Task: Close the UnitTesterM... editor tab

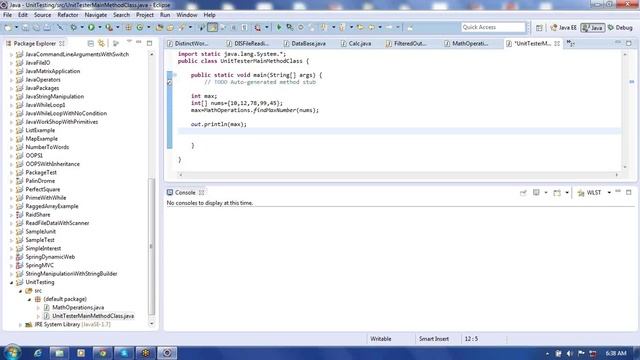Action: [557, 43]
